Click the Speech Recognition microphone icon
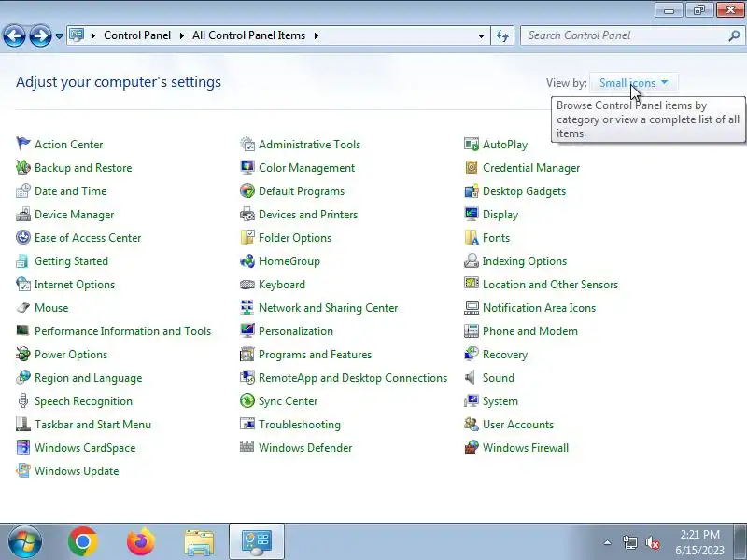The height and width of the screenshot is (560, 747). point(22,400)
